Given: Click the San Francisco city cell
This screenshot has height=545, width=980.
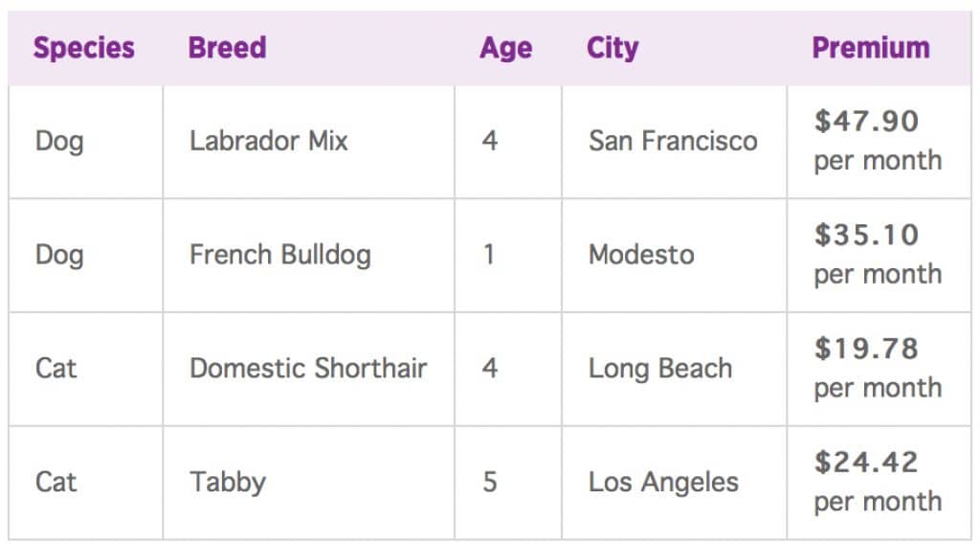Looking at the screenshot, I should 673,141.
